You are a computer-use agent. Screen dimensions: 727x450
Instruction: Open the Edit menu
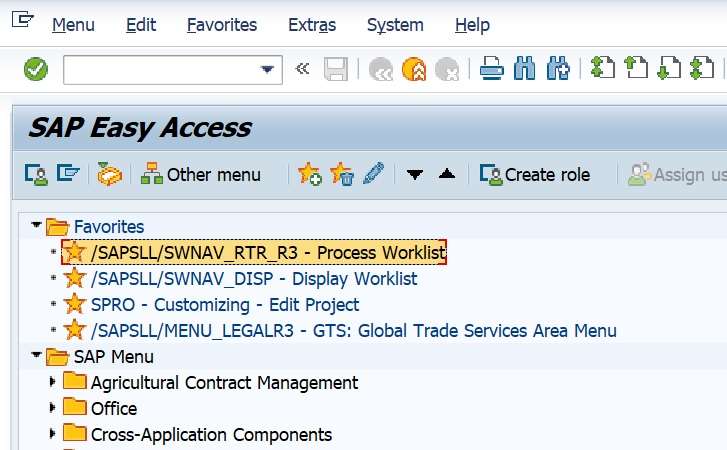point(141,25)
